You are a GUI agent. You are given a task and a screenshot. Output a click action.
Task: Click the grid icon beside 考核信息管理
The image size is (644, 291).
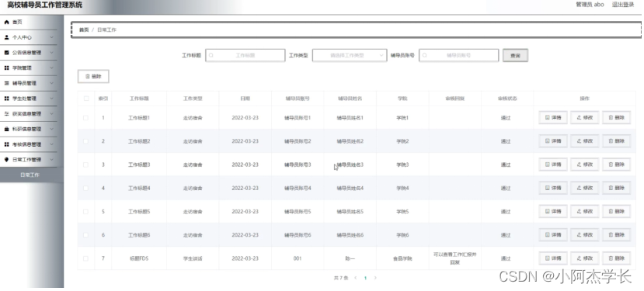(6, 144)
